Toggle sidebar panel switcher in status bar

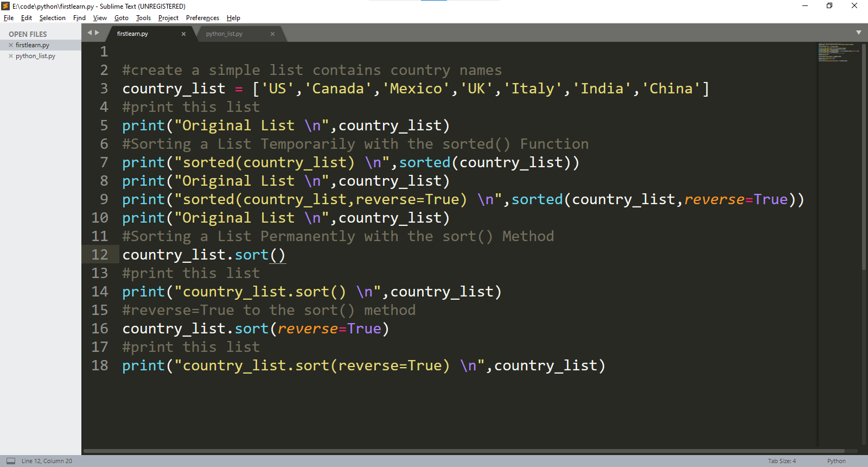pos(11,461)
